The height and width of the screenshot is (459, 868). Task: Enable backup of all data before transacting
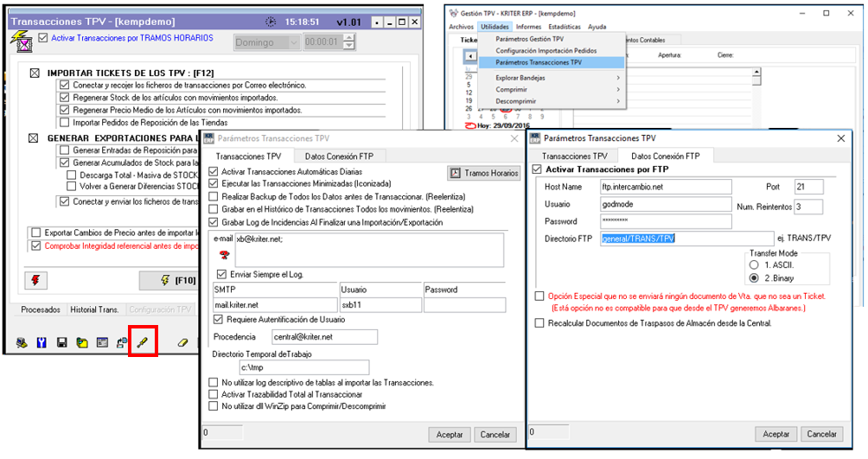tap(214, 196)
